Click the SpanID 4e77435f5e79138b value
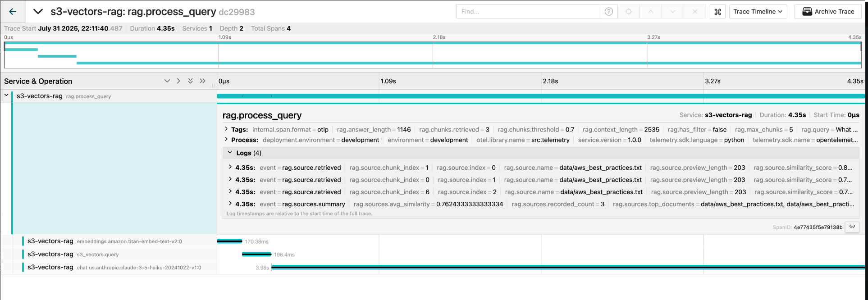This screenshot has height=300, width=868. 818,227
